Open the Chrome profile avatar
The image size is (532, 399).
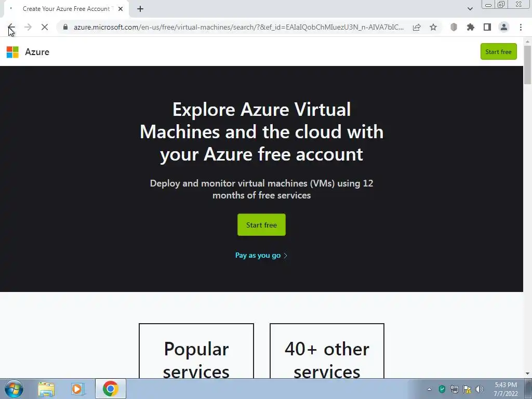coord(504,27)
